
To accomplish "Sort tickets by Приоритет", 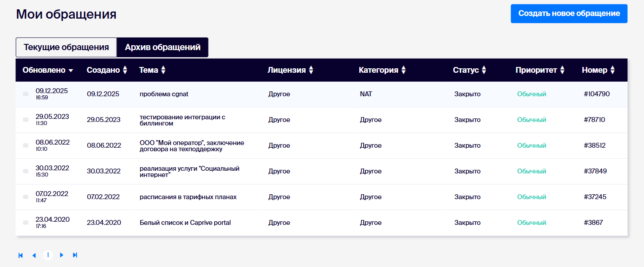I will pos(562,70).
